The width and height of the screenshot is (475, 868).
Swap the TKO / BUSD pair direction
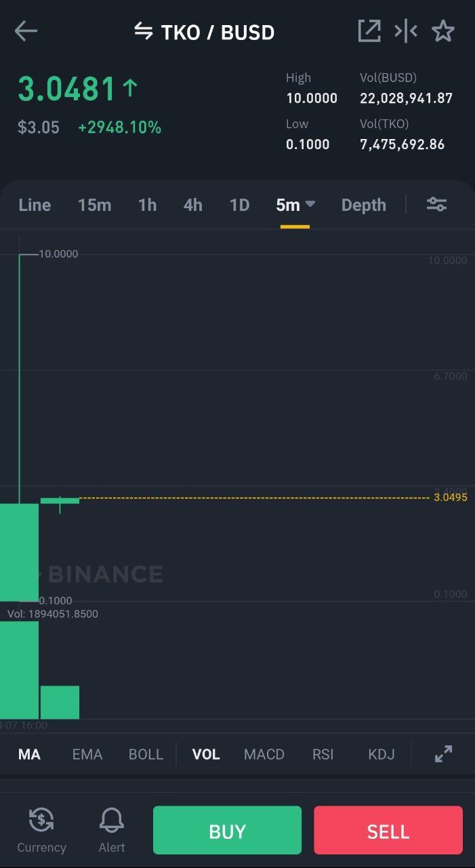coord(143,31)
